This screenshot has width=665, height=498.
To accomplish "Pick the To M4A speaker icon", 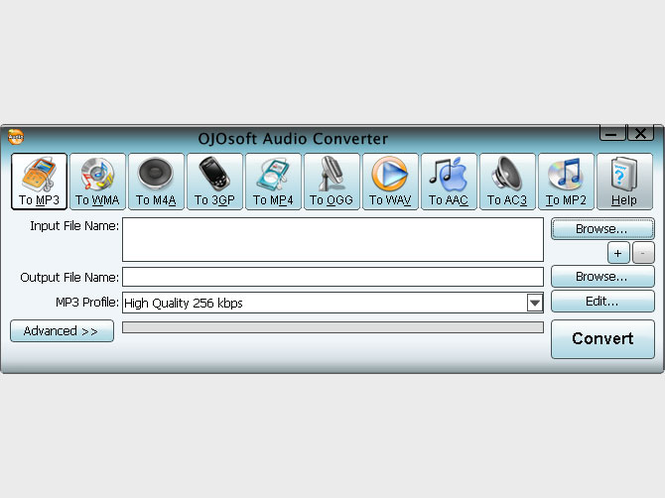I will 156,182.
